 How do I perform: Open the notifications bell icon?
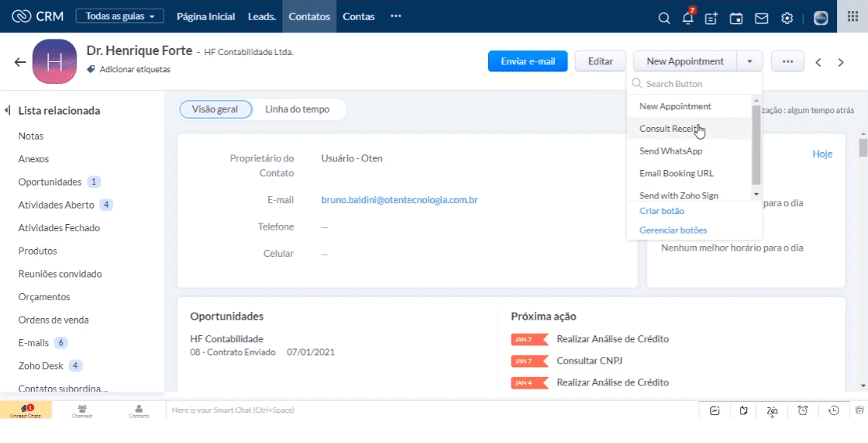(x=687, y=18)
